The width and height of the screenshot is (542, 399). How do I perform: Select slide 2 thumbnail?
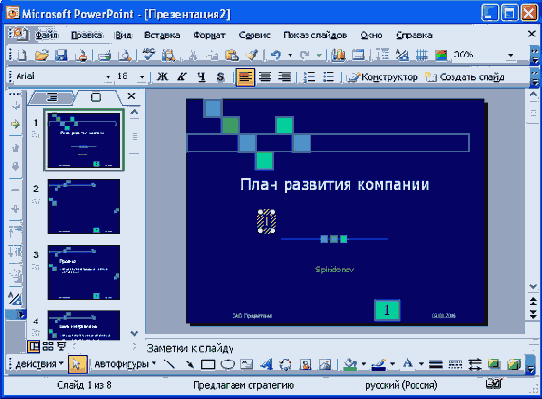[84, 206]
